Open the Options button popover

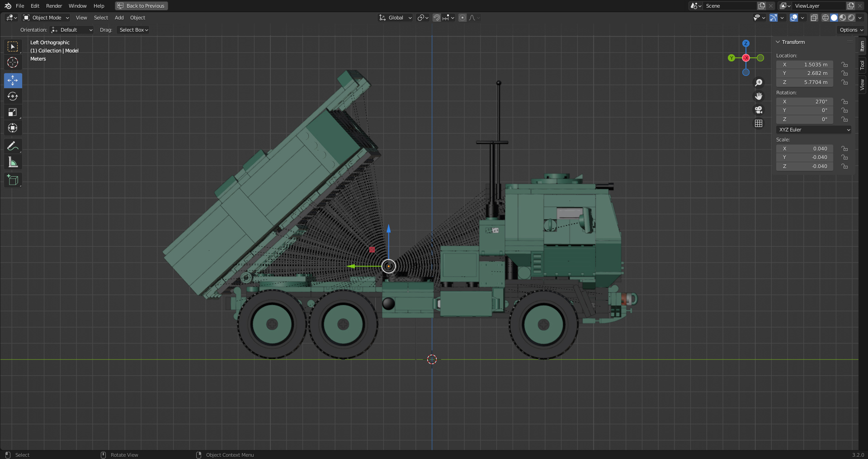point(851,30)
